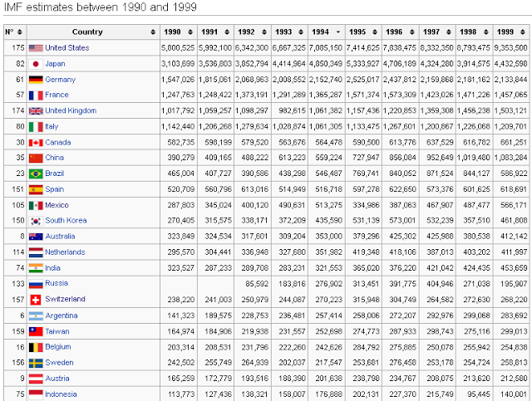The height and width of the screenshot is (401, 532).
Task: Follow the Mexico link
Action: [x=57, y=205]
